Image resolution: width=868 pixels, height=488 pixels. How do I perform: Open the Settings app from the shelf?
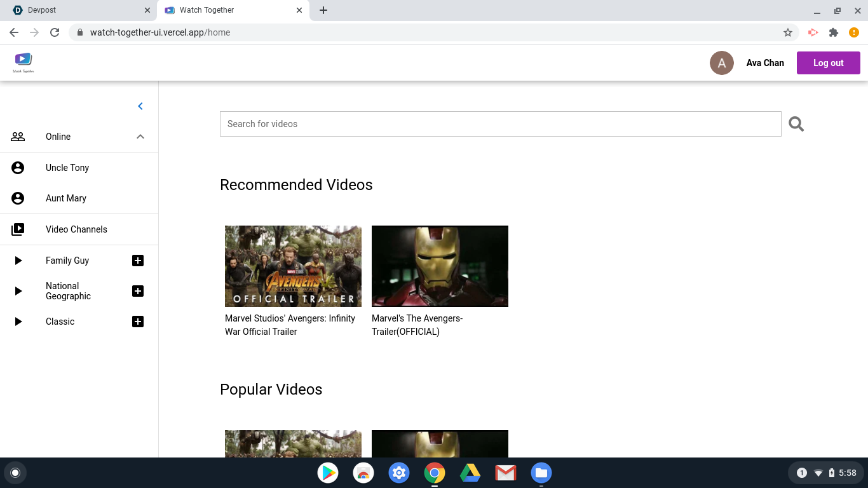point(399,473)
